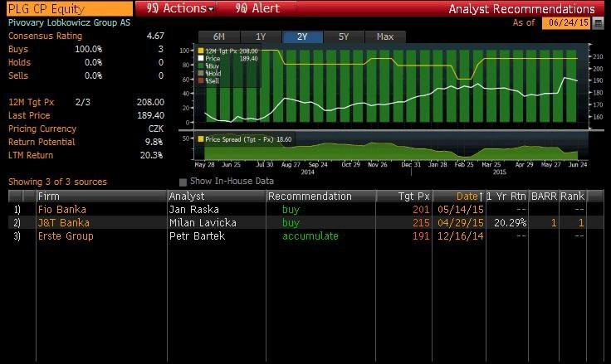Select the 2Y chart range tab

coord(302,36)
